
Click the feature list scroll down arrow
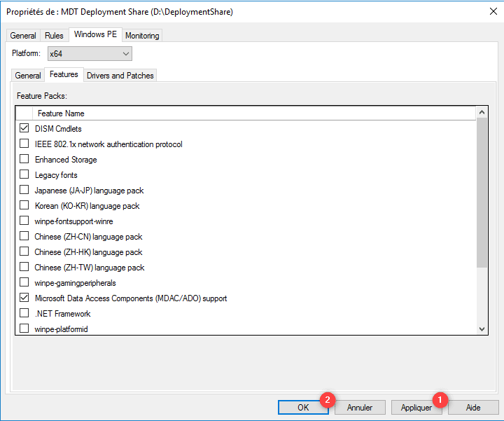click(x=482, y=329)
